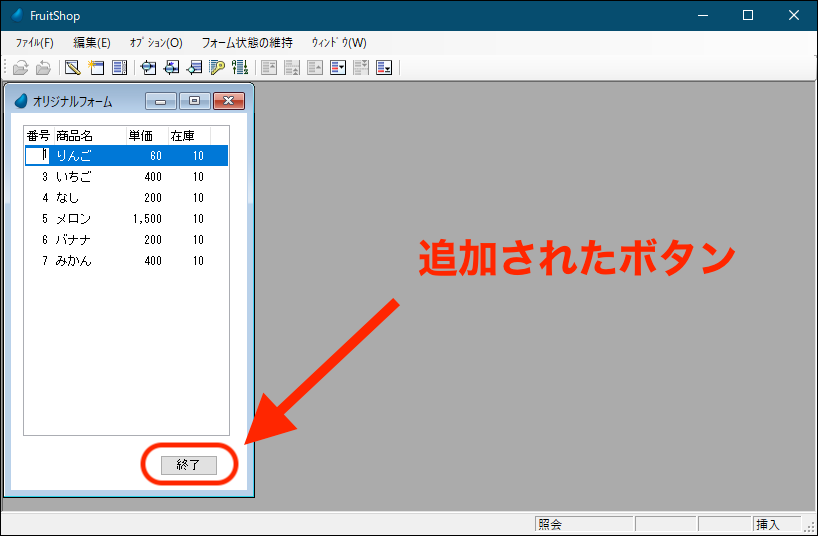
Task: Click the number input field of りんご row
Action: [x=37, y=156]
